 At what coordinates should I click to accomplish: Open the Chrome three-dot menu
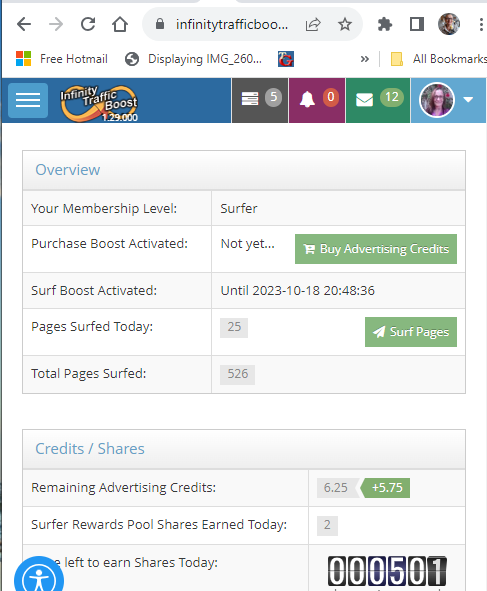pos(481,24)
